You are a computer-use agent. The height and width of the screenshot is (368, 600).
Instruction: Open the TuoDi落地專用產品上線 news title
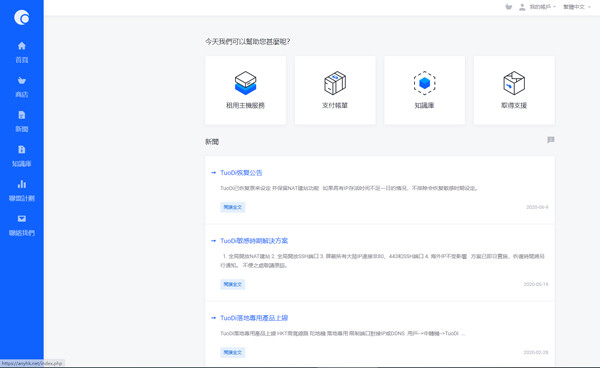pyautogui.click(x=254, y=318)
